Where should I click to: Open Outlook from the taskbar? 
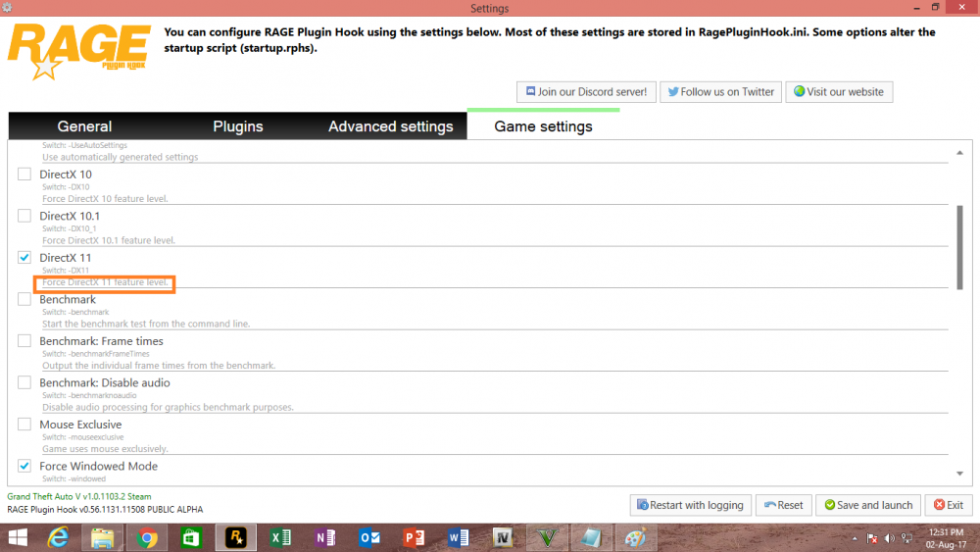[x=369, y=537]
